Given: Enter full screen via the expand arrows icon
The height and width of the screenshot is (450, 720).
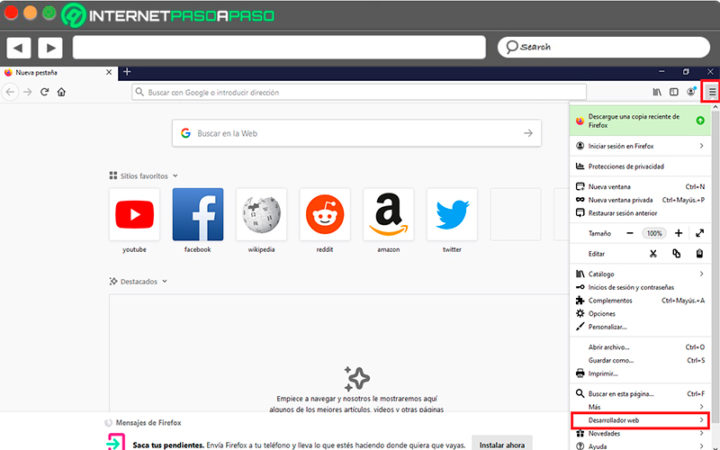Looking at the screenshot, I should pos(700,233).
